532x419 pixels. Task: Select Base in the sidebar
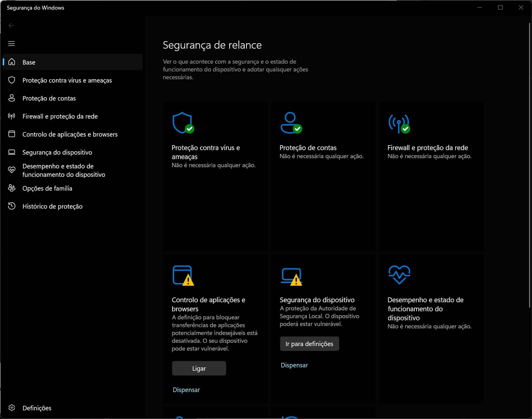(29, 62)
